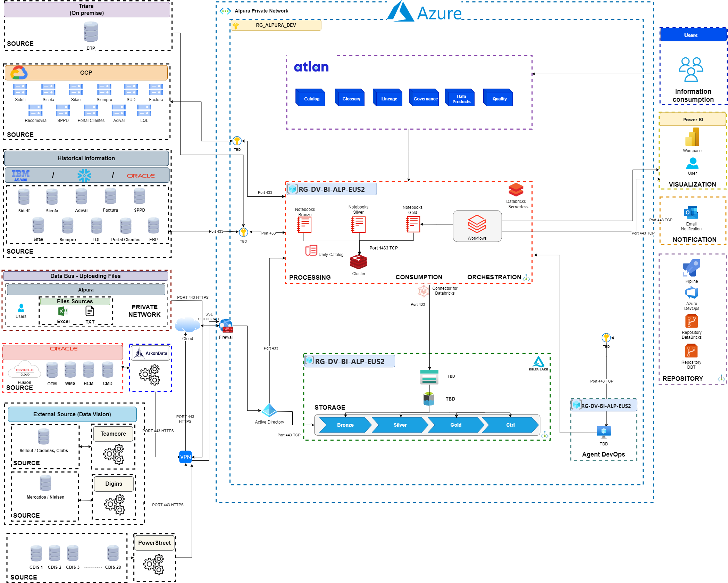This screenshot has height=583, width=728.
Task: Select the atlan Governance block
Action: [424, 98]
